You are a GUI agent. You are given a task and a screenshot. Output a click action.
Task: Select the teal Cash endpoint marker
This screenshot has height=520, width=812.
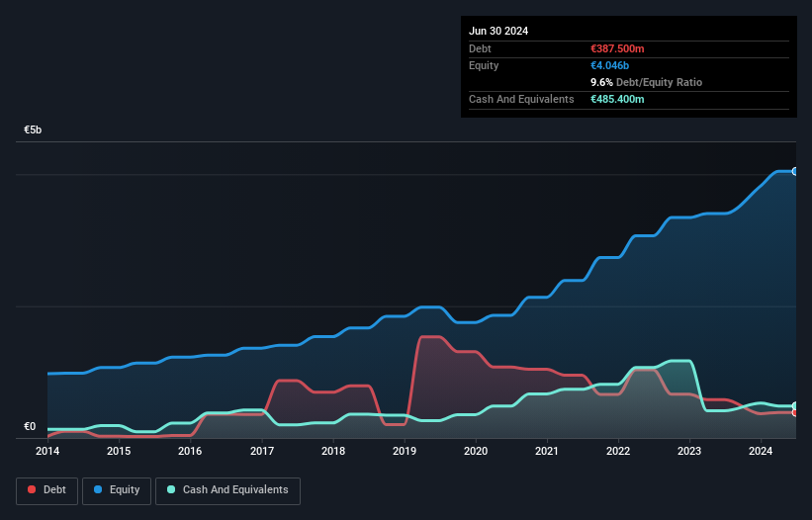(x=795, y=406)
